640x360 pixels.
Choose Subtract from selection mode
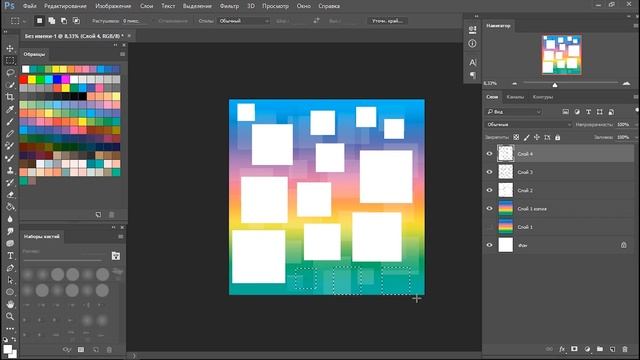point(64,20)
